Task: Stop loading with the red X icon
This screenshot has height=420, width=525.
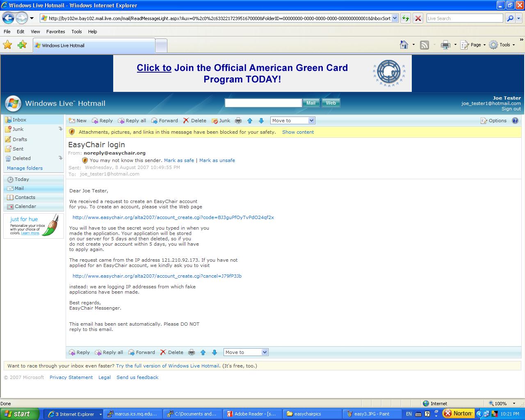Action: point(418,18)
